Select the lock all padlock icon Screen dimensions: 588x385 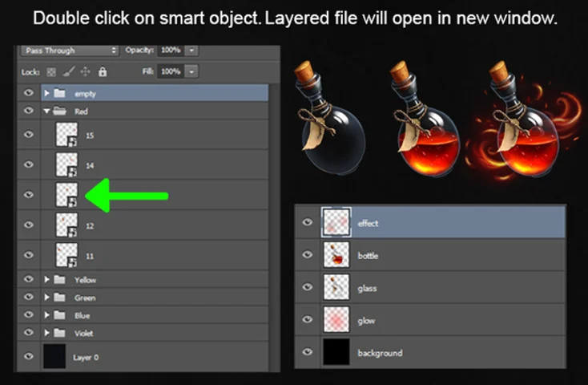[x=103, y=71]
